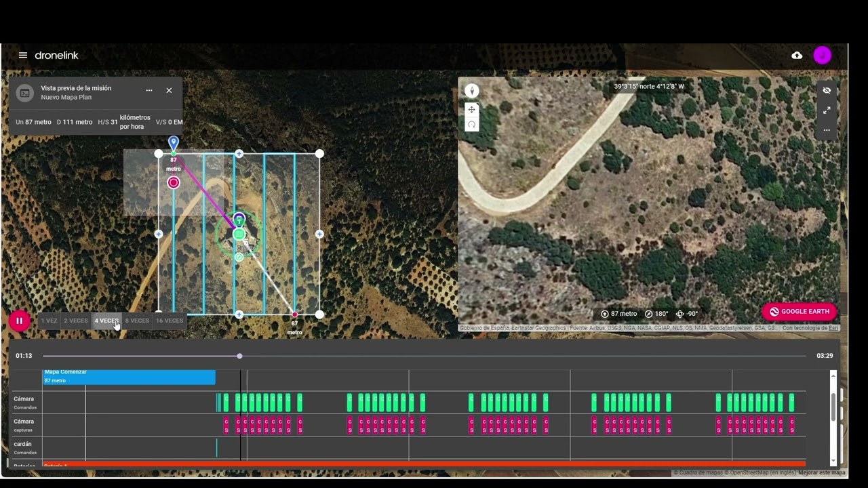Set playback speed to 8 VECES
868x488 pixels.
click(137, 321)
